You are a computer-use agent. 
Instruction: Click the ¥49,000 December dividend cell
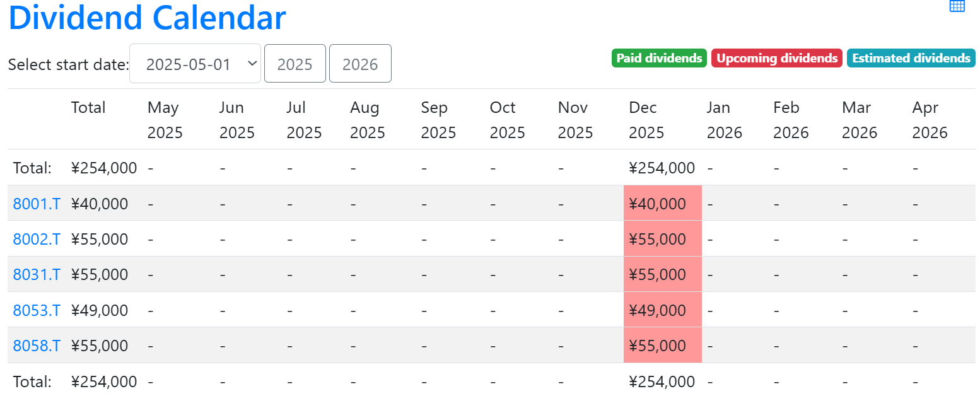click(x=662, y=310)
